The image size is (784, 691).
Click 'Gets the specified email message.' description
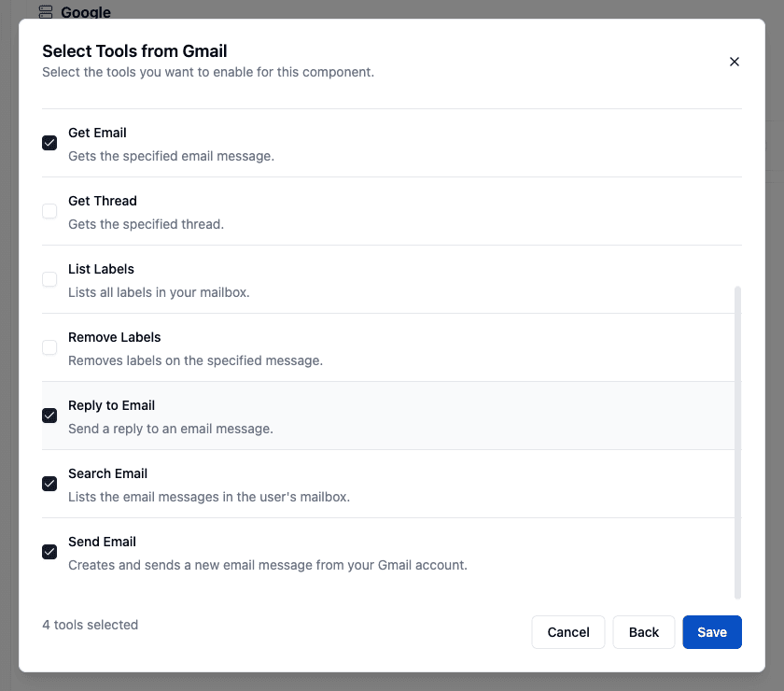click(x=171, y=156)
